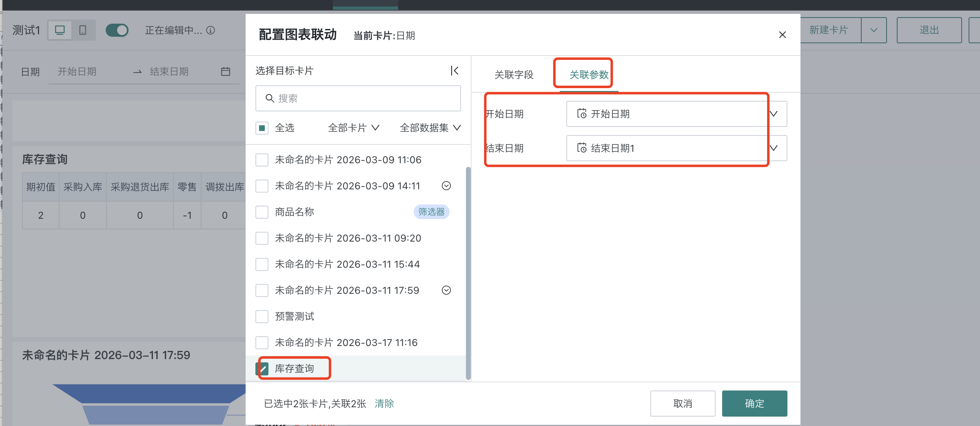Select the 关联参数 tab
The height and width of the screenshot is (426, 980).
point(589,75)
